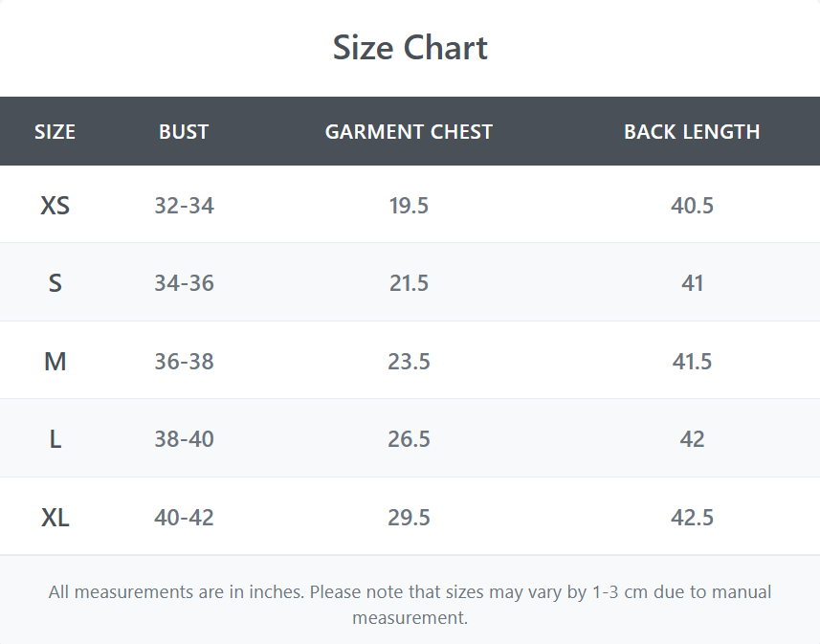
Task: Select the BACK LENGTH column header
Action: (692, 132)
